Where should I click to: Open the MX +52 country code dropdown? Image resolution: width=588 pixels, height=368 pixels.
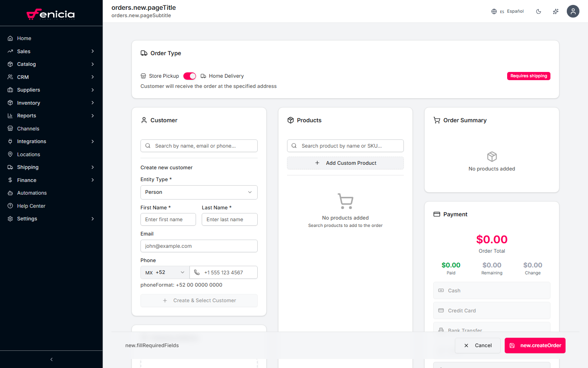click(165, 273)
